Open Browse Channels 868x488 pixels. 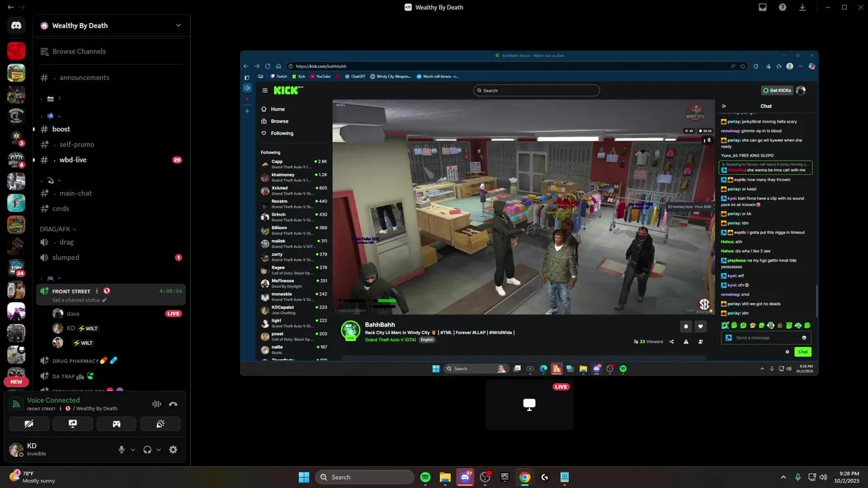click(x=112, y=52)
